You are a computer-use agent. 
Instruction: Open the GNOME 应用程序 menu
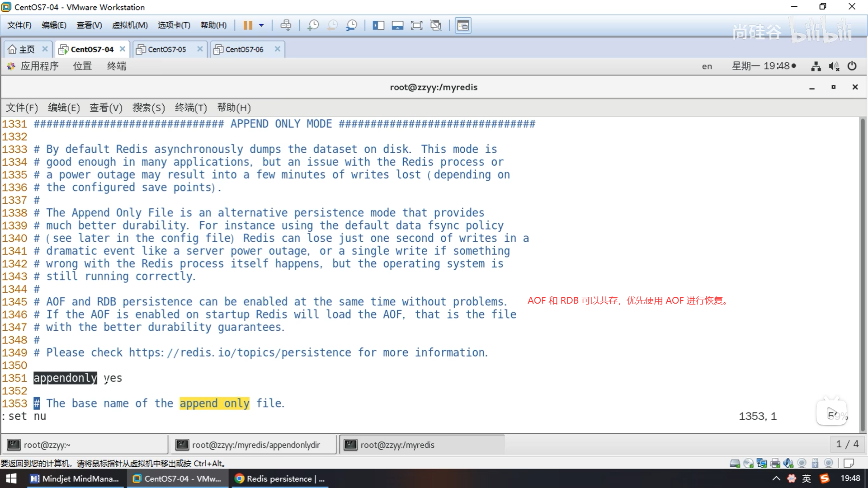39,66
